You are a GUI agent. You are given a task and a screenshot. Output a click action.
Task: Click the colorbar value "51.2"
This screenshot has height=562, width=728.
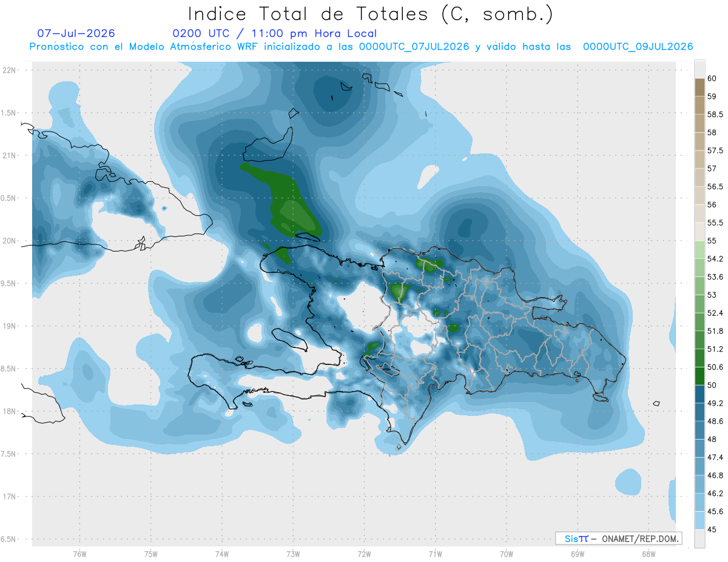tap(715, 349)
